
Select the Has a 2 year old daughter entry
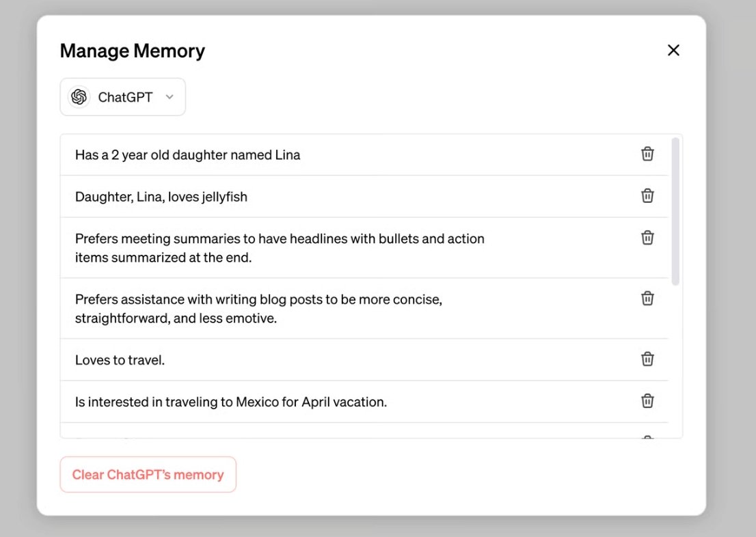pos(188,155)
